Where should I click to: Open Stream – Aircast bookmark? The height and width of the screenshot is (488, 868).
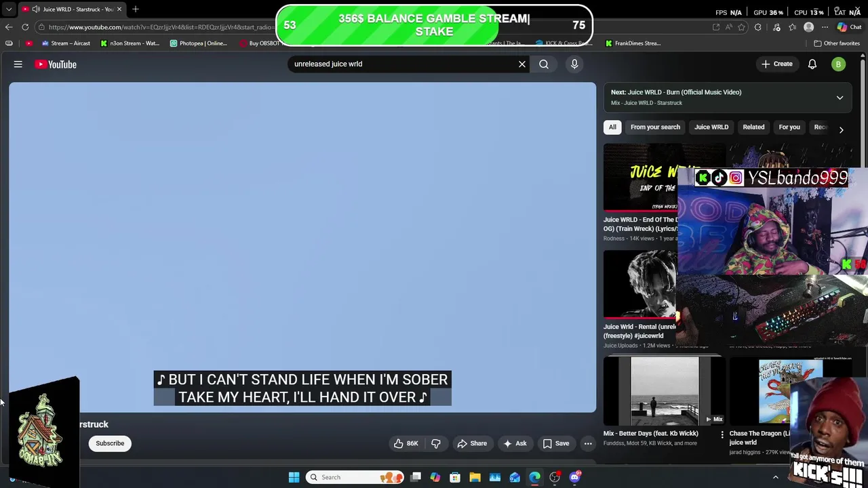(x=66, y=43)
